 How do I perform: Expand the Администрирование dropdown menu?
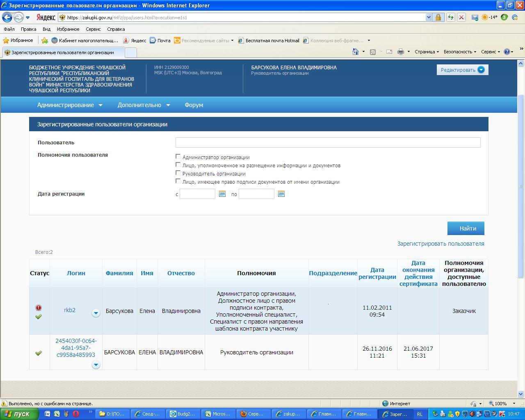tap(70, 105)
